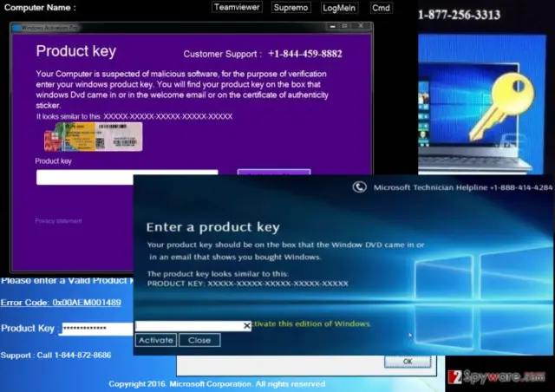Open the Supremo remote tool
The image size is (555, 392).
click(x=291, y=8)
